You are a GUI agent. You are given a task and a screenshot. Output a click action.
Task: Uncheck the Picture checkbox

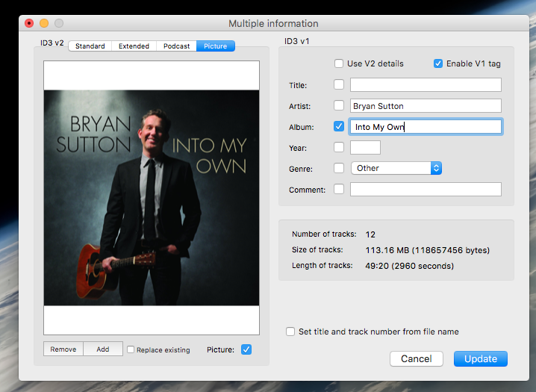[246, 349]
